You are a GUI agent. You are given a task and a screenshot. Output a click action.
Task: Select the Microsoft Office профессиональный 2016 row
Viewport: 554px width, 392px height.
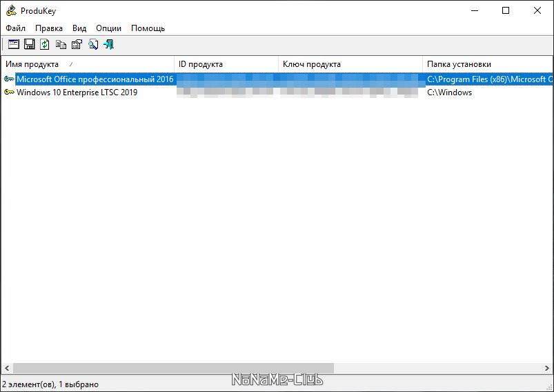pos(277,79)
